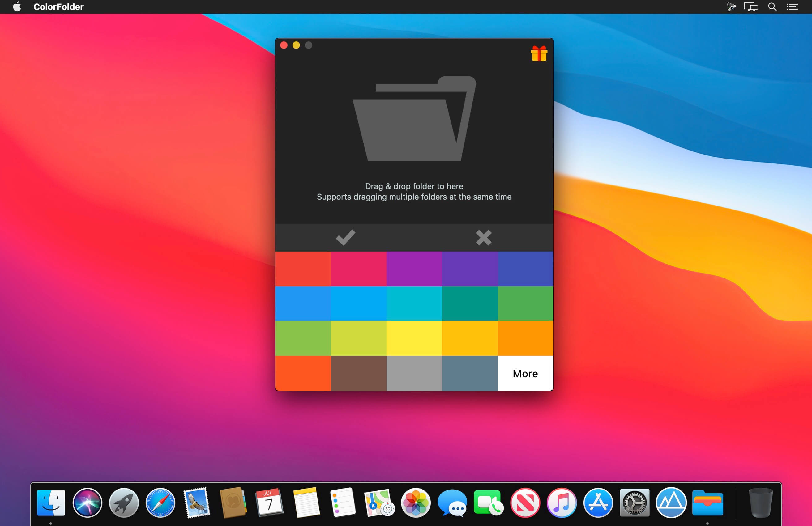Click the screen mirroring displays icon
The width and height of the screenshot is (812, 526).
[x=750, y=7]
